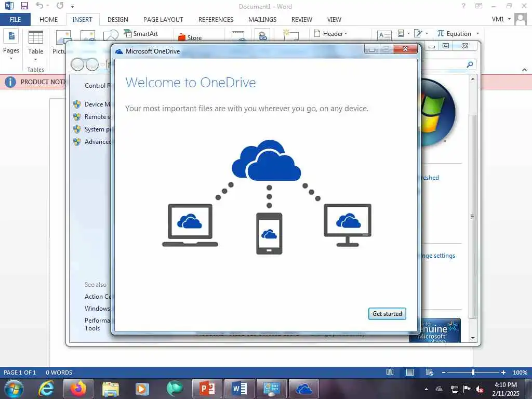This screenshot has height=399, width=532.
Task: Open the MAILINGS tab
Action: (x=262, y=19)
